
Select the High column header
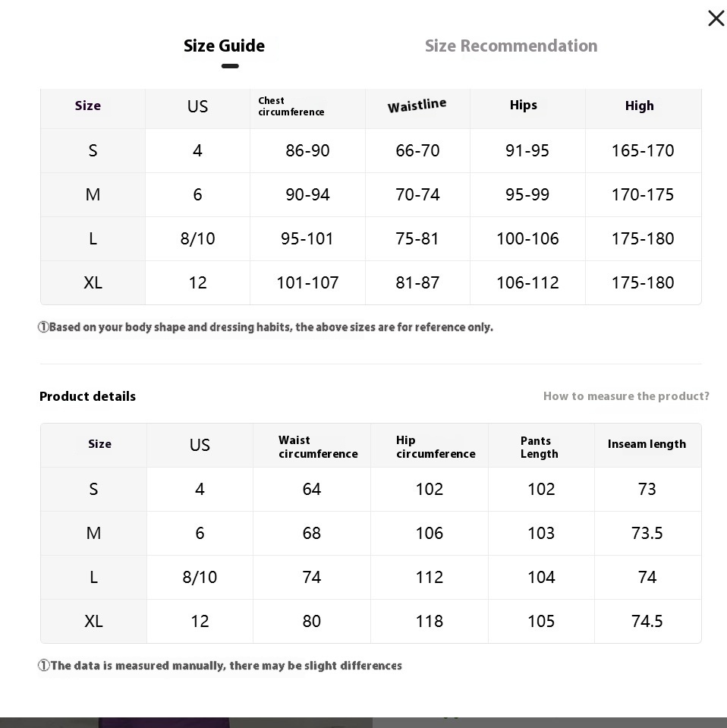[639, 106]
